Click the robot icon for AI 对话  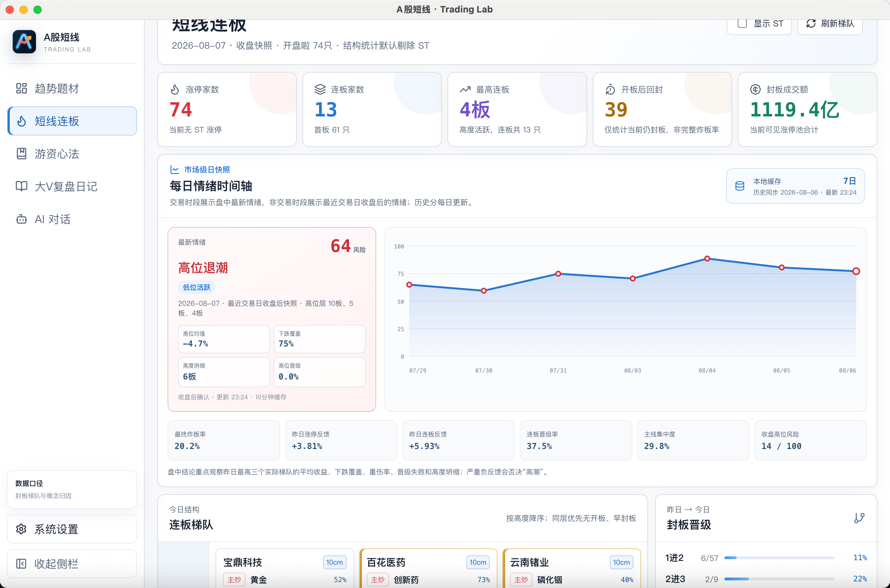21,219
